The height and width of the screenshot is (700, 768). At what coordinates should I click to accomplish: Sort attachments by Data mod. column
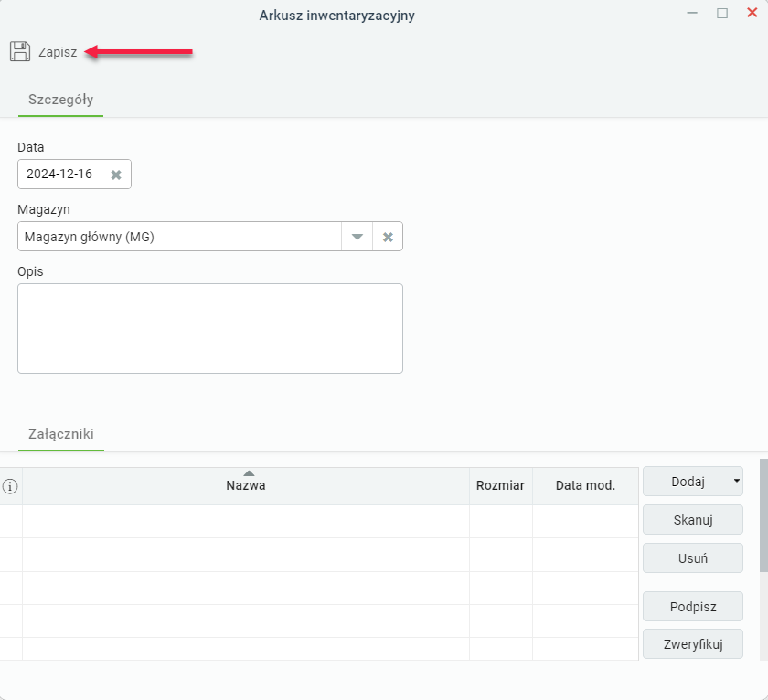click(x=585, y=486)
